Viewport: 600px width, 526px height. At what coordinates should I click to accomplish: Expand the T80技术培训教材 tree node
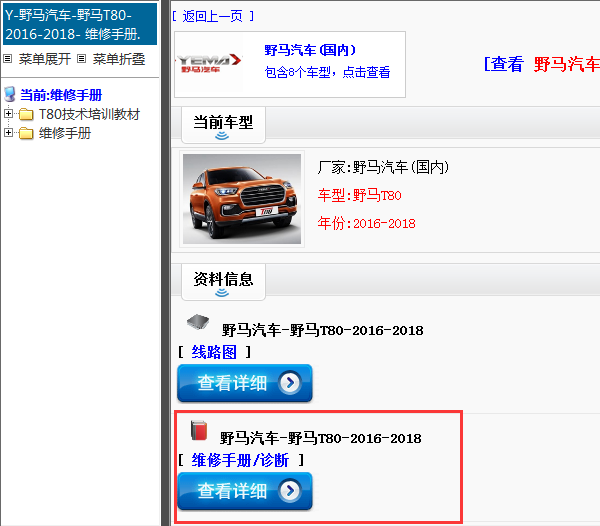point(8,114)
